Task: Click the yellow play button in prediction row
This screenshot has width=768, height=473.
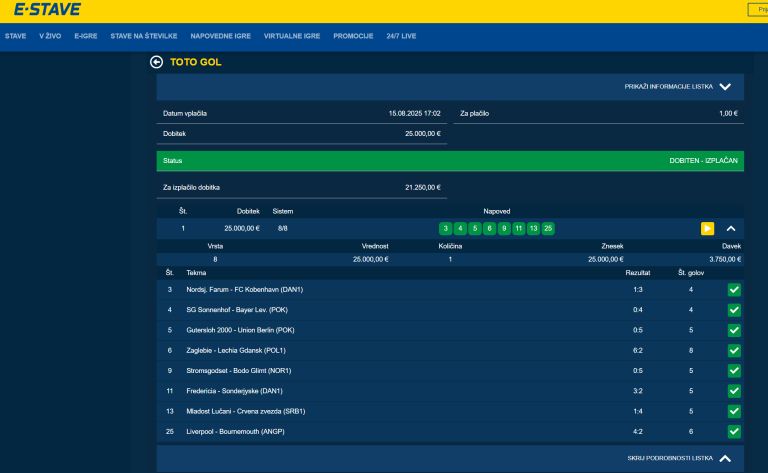Action: click(707, 229)
